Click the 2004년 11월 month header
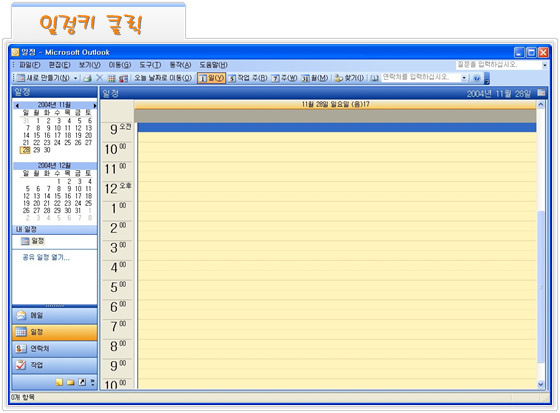Image resolution: width=560 pixels, height=413 pixels. 54,105
